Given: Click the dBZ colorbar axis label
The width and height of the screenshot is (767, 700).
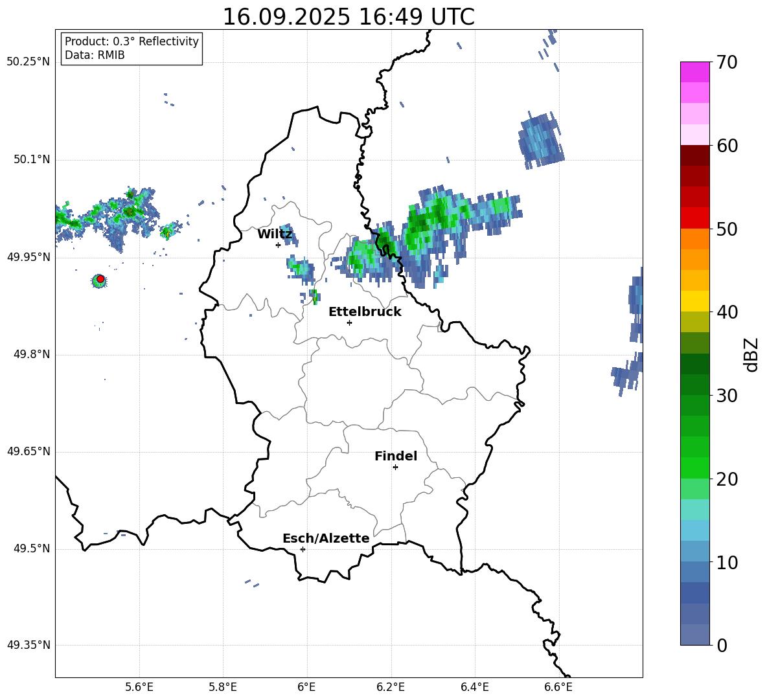Looking at the screenshot, I should click(751, 354).
